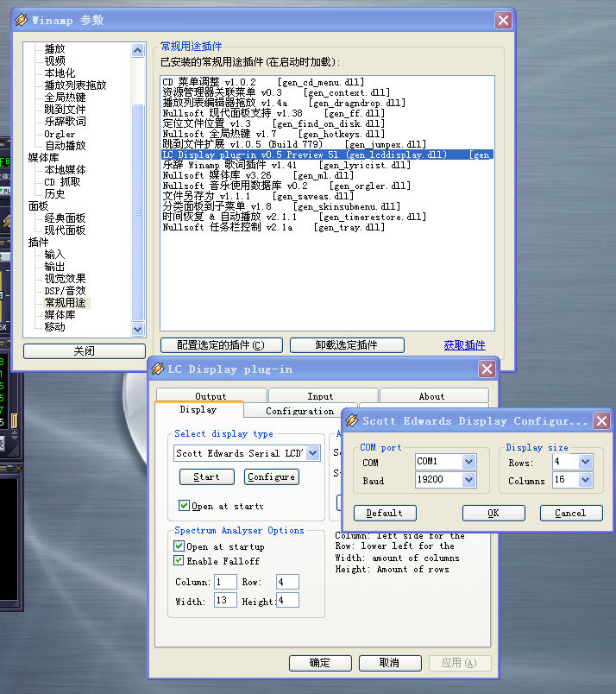Select 本地化 in preferences tree
The image size is (616, 694).
click(x=60, y=73)
